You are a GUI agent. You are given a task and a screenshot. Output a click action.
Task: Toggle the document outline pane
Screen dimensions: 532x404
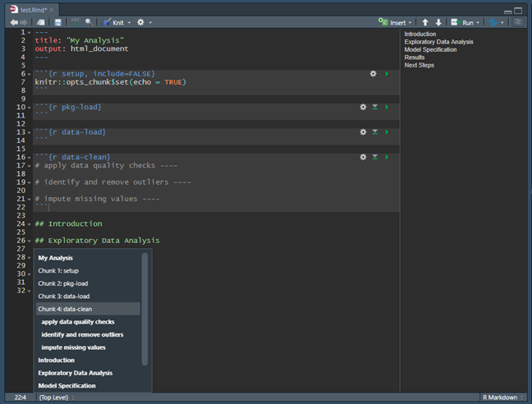518,22
